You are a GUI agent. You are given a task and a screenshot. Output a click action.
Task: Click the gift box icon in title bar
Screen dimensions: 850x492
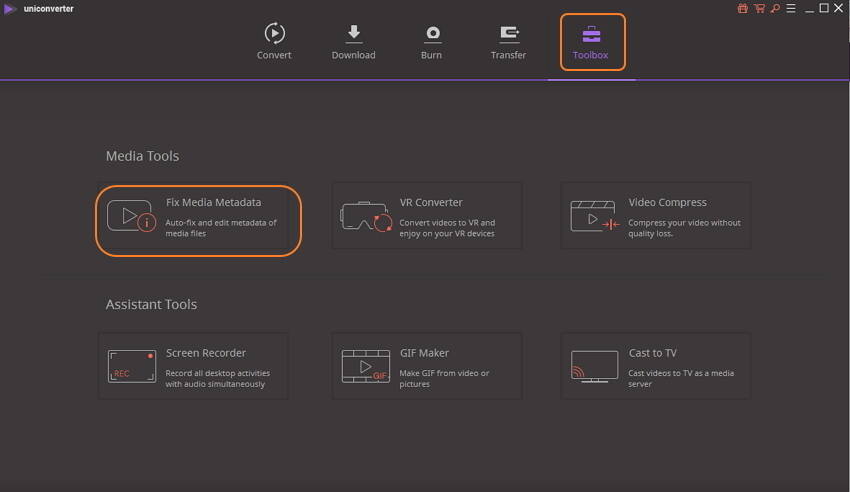click(743, 8)
